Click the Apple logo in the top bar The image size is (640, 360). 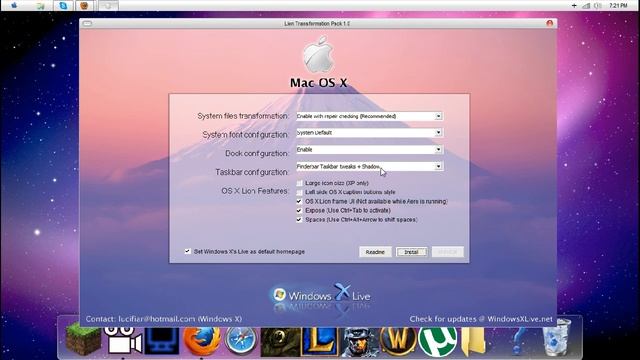pyautogui.click(x=14, y=5)
